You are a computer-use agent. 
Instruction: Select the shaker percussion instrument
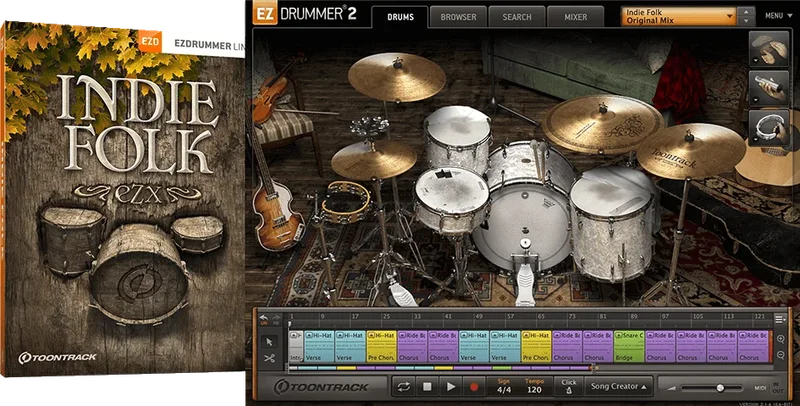click(769, 89)
